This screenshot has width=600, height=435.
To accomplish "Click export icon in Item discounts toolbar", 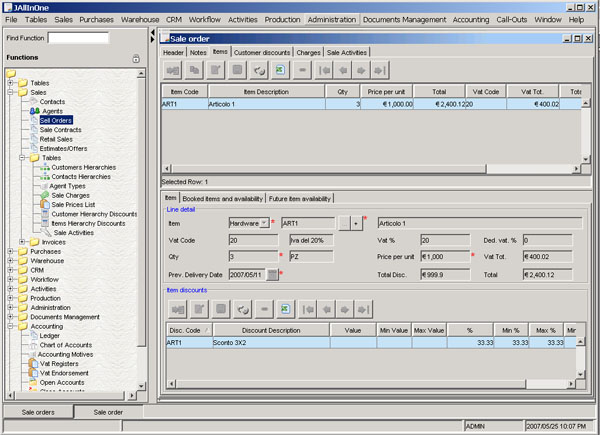I will (x=285, y=309).
